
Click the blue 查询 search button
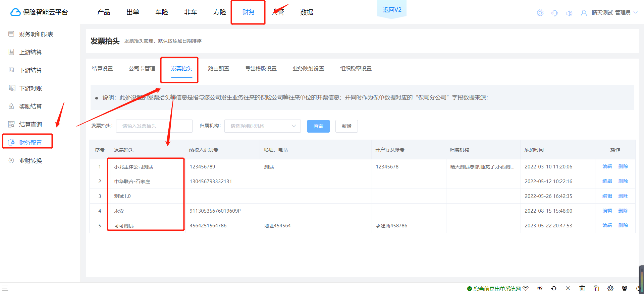pyautogui.click(x=318, y=126)
